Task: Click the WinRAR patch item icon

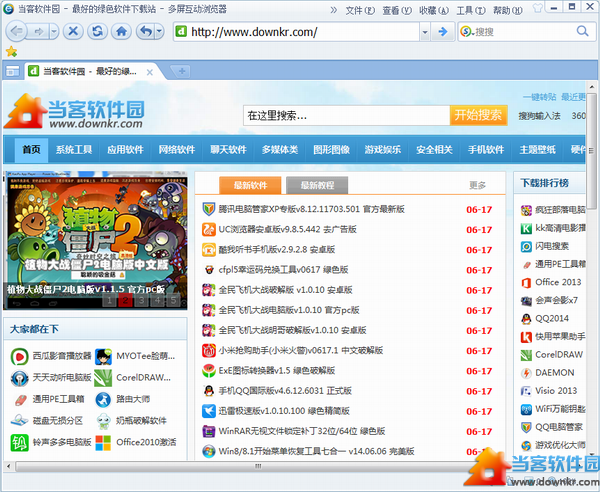Action: pyautogui.click(x=209, y=432)
